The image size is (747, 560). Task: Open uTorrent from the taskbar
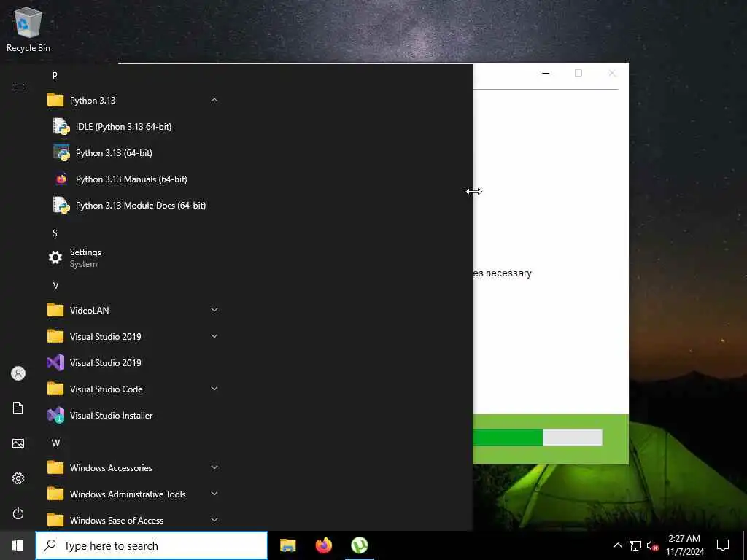(360, 545)
